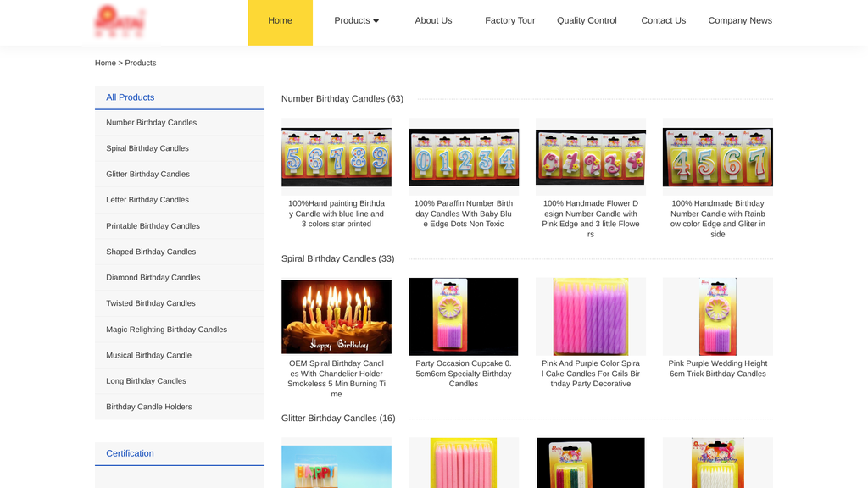868x488 pixels.
Task: View the white candles on yellow card image
Action: (718, 463)
